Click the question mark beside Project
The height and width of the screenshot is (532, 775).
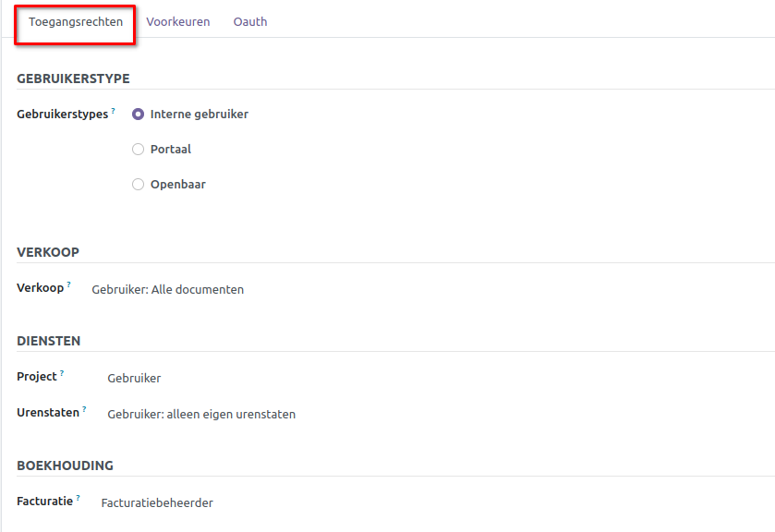pos(62,373)
